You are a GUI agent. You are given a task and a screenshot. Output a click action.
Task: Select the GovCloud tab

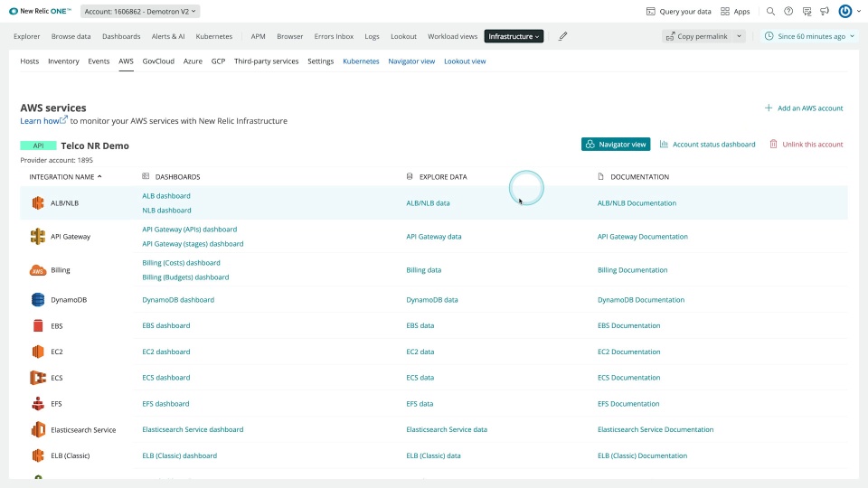click(x=158, y=61)
